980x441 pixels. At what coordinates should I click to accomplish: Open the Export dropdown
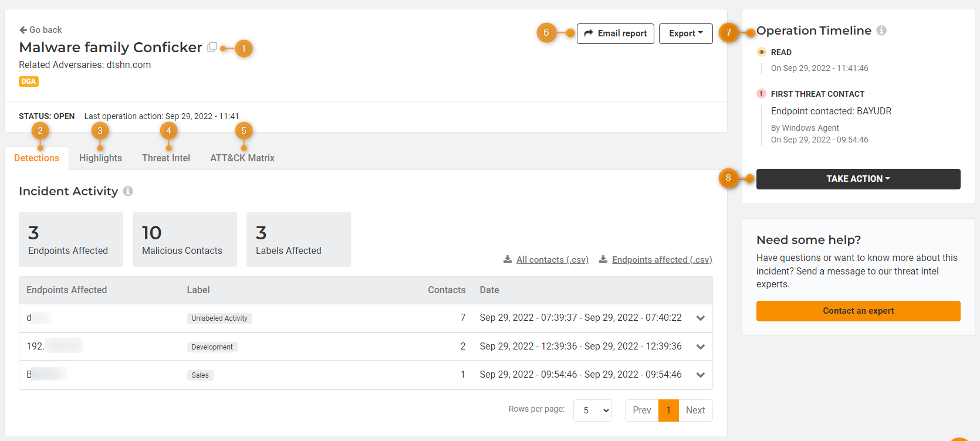click(x=685, y=33)
